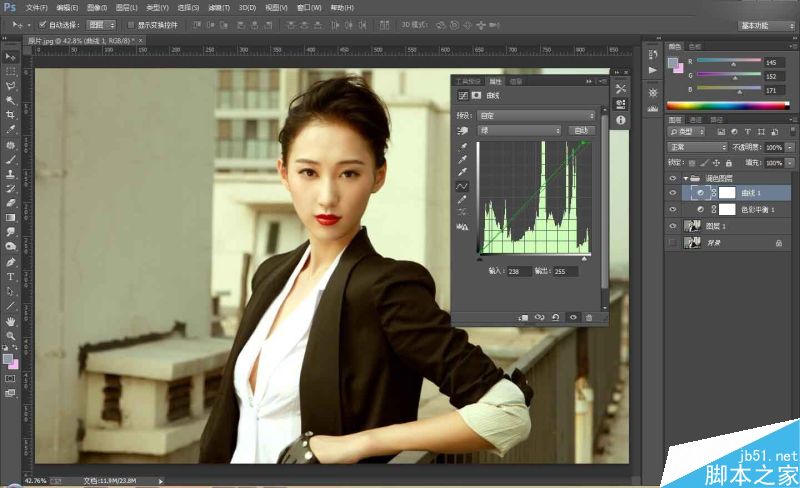Open the Auto-Select Layer/Group dropdown
The width and height of the screenshot is (800, 488).
pos(101,25)
